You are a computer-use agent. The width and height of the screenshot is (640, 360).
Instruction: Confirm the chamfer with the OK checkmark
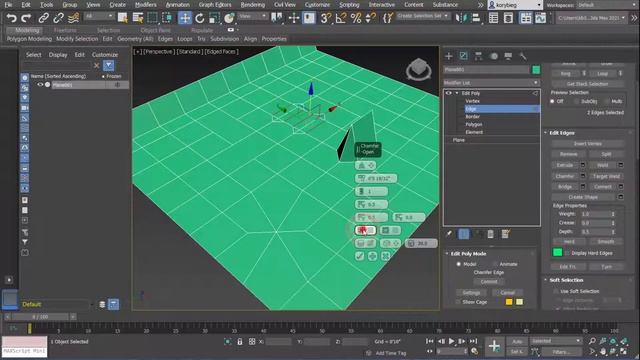point(360,256)
